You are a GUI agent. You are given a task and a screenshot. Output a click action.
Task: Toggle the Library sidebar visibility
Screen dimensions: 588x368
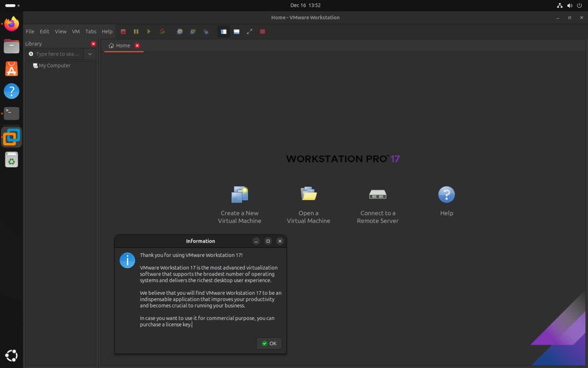223,31
